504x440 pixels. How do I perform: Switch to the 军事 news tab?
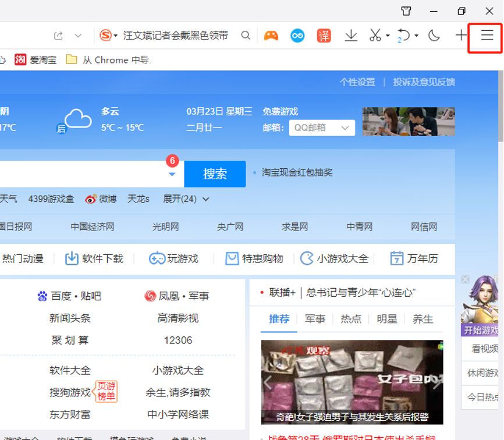coord(315,319)
